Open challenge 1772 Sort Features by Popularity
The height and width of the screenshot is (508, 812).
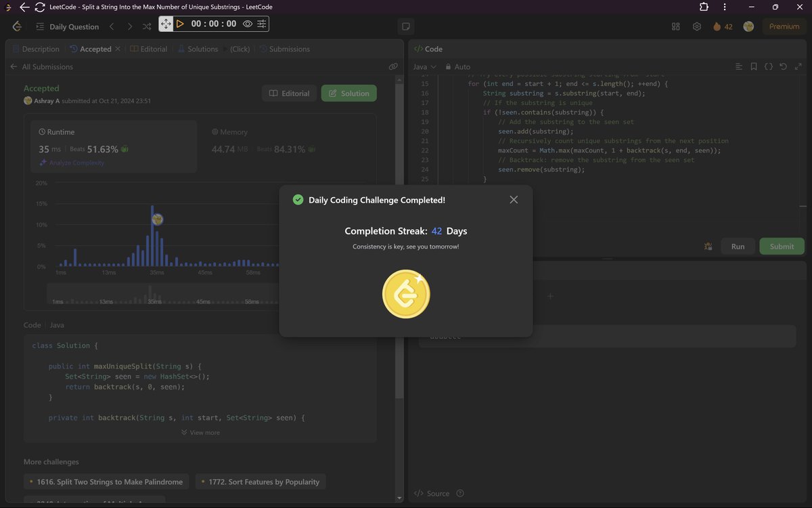coord(261,482)
